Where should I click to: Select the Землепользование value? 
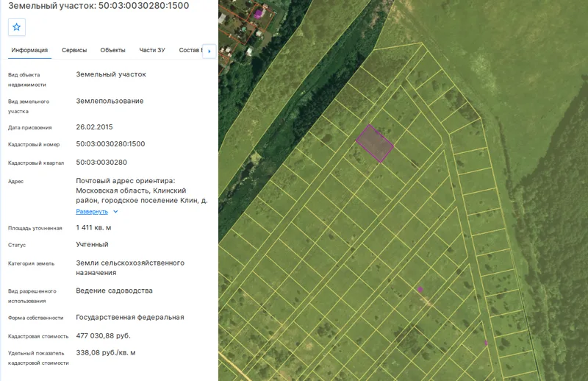110,101
